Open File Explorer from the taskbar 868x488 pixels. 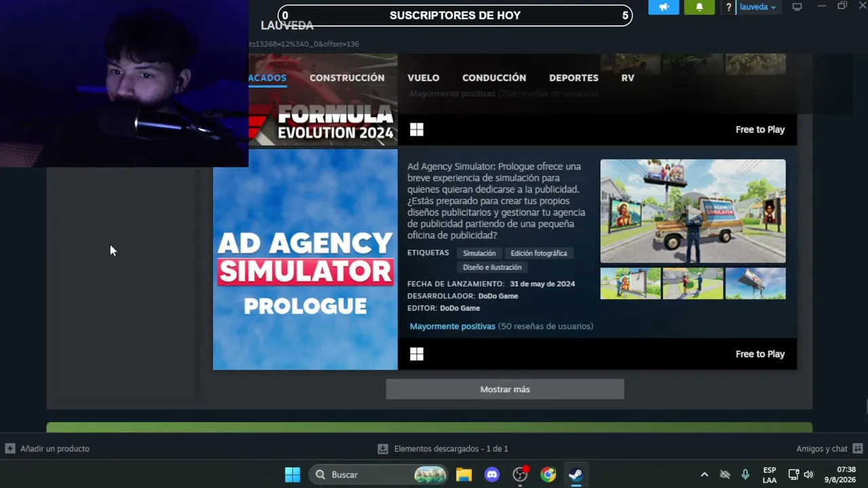click(464, 474)
